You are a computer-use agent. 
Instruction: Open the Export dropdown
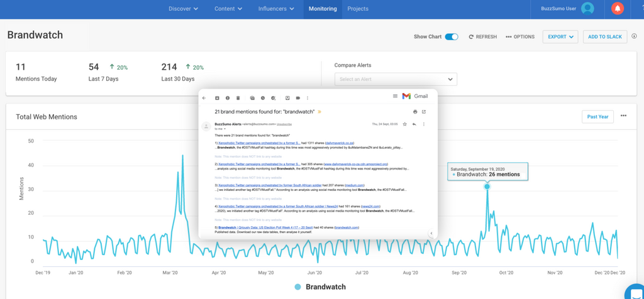pos(560,37)
